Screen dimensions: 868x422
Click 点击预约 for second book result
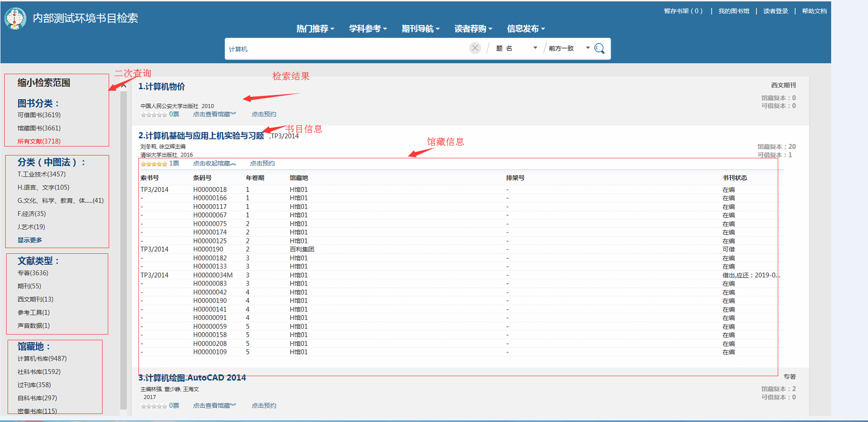(x=262, y=164)
